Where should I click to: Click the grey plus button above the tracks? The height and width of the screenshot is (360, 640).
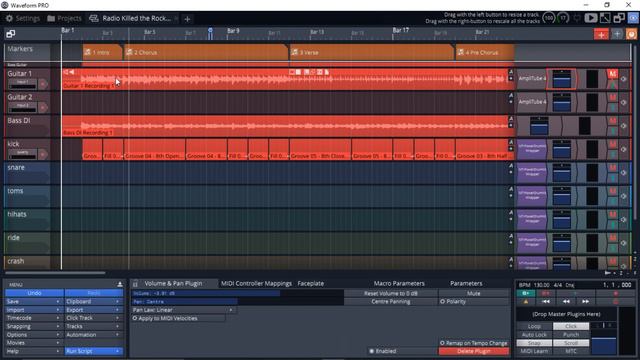[617, 34]
